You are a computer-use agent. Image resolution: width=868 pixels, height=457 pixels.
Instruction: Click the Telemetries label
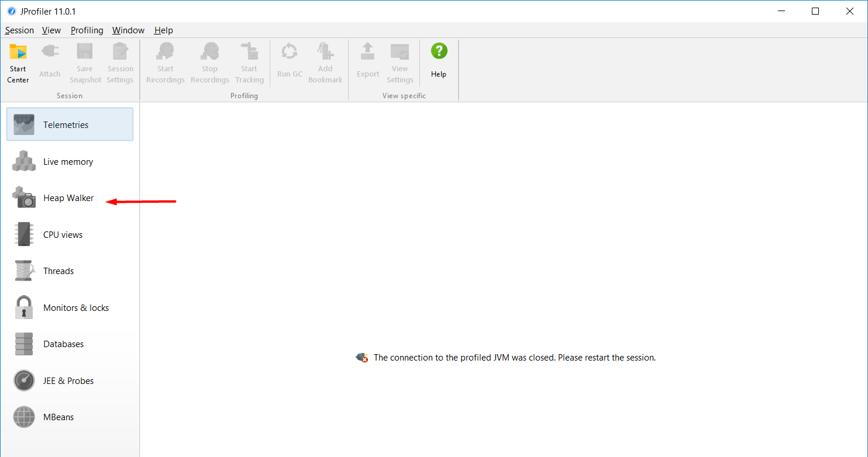point(66,125)
